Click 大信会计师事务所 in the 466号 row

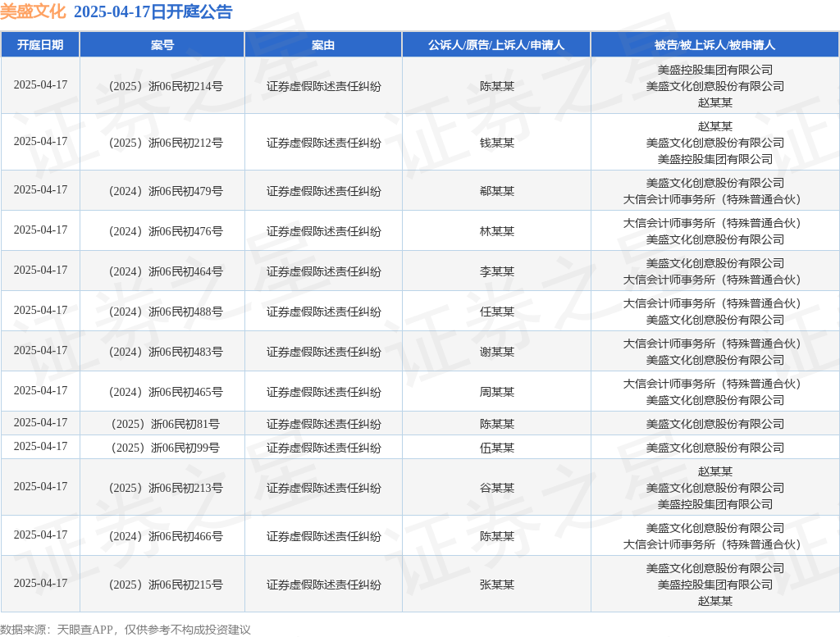(x=711, y=544)
